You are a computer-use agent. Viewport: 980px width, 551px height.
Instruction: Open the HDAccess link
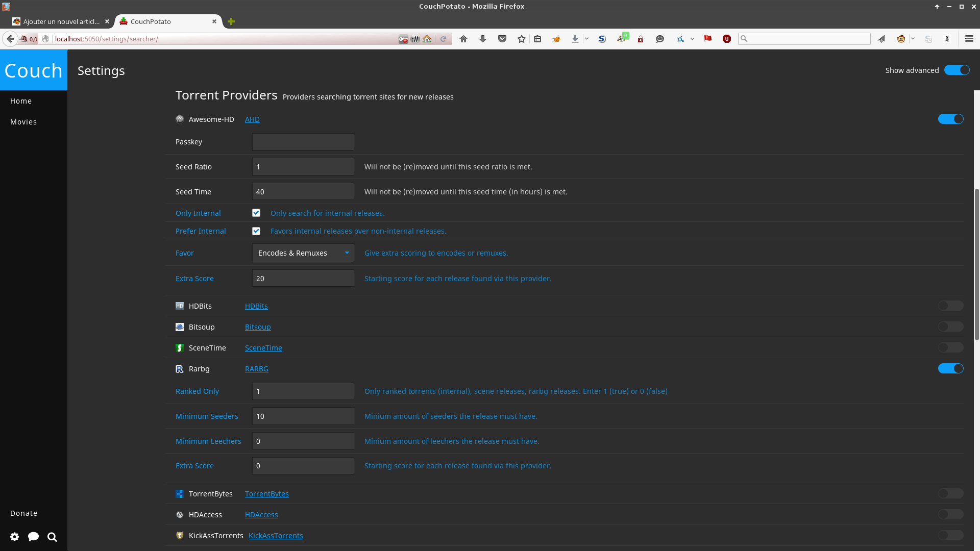[261, 515]
